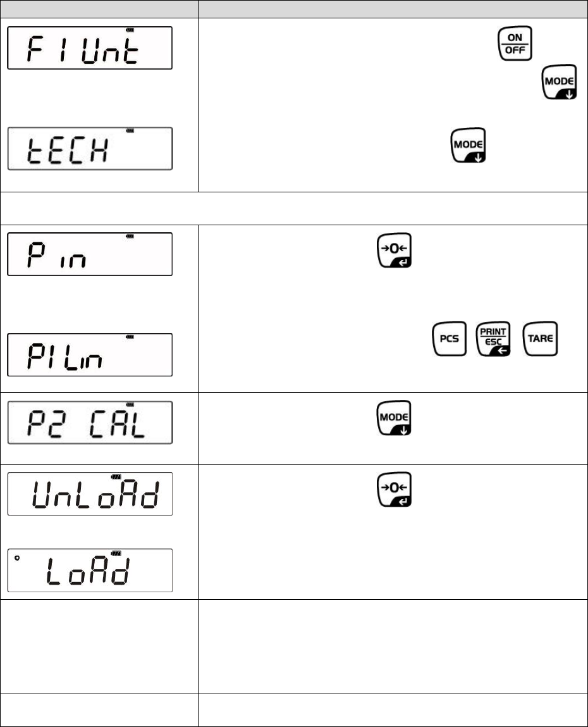Select the Pin display readout
The height and width of the screenshot is (727, 588).
(x=89, y=254)
